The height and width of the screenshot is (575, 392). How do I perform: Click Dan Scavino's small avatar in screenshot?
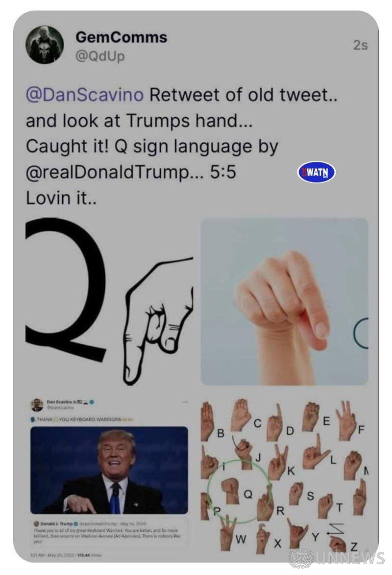point(37,405)
